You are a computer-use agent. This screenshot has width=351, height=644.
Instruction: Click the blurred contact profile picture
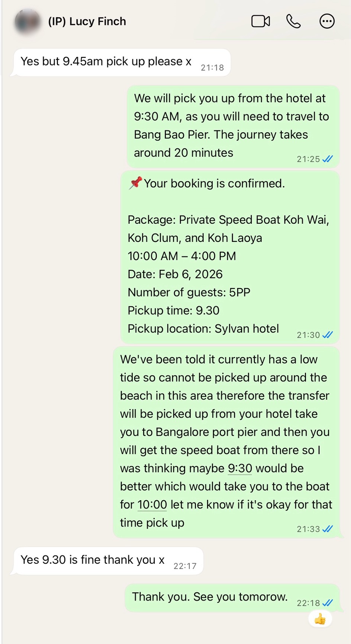tap(27, 22)
